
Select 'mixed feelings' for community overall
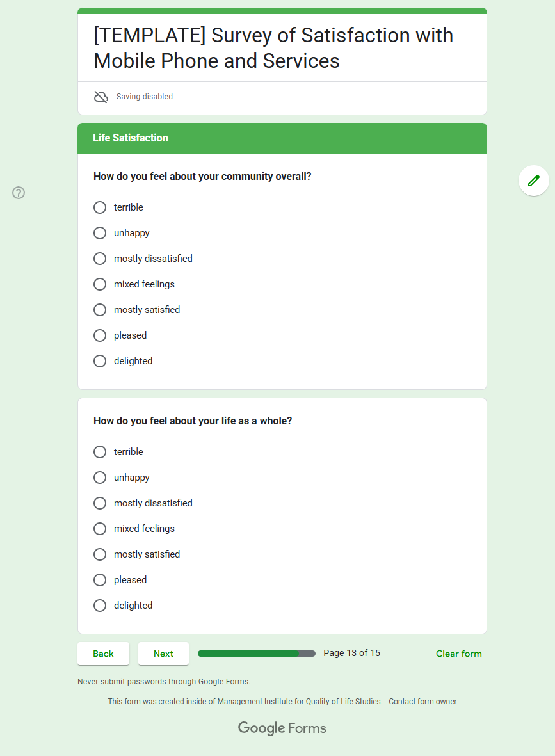click(x=100, y=284)
